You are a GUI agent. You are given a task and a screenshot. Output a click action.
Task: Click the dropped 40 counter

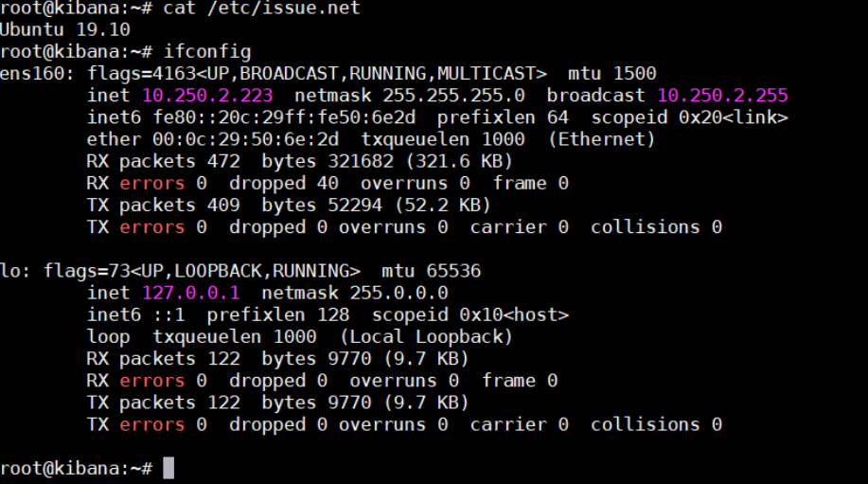tap(284, 184)
